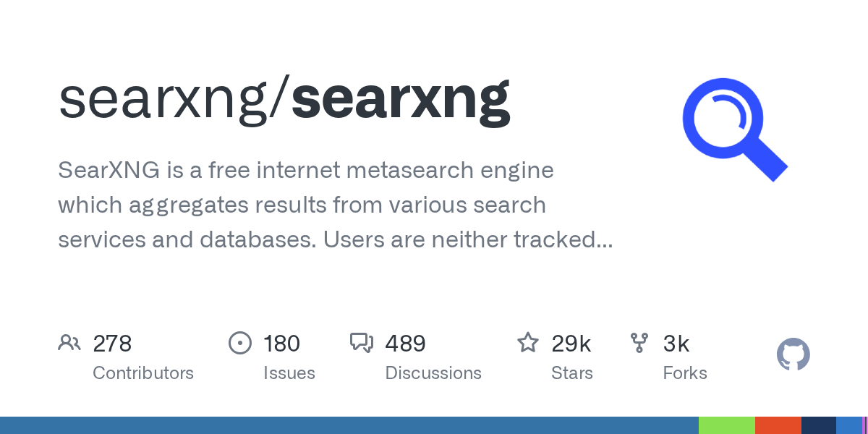Click the Issues circle-dot icon
The image size is (868, 434).
click(x=239, y=343)
